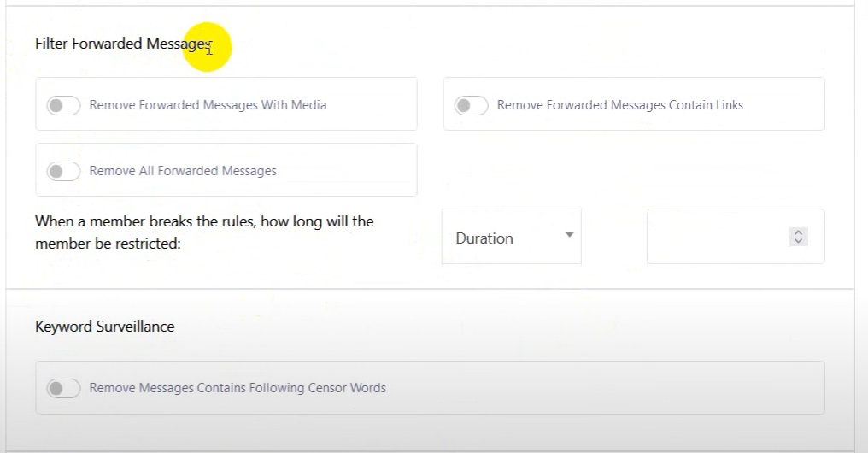The height and width of the screenshot is (453, 868).
Task: Click the "Remove Forwarded Messages With Media" label
Action: 208,105
